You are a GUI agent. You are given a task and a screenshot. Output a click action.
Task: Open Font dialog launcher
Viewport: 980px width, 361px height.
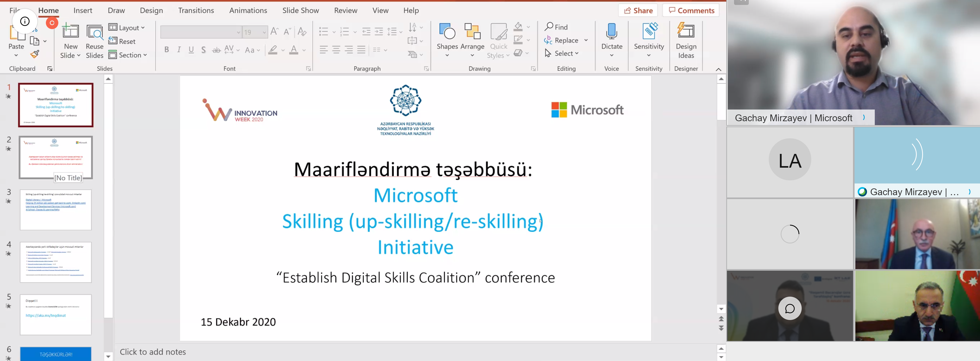(x=308, y=69)
